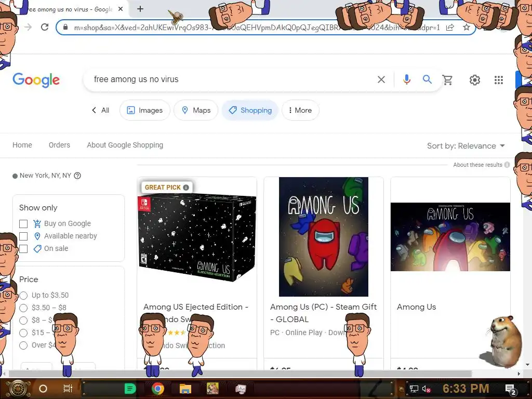Select the $8 price range radio
Viewport: 532px width, 399px height.
pyautogui.click(x=23, y=320)
